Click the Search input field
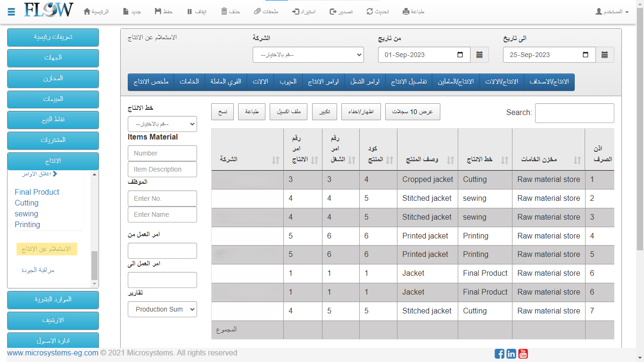 click(574, 113)
